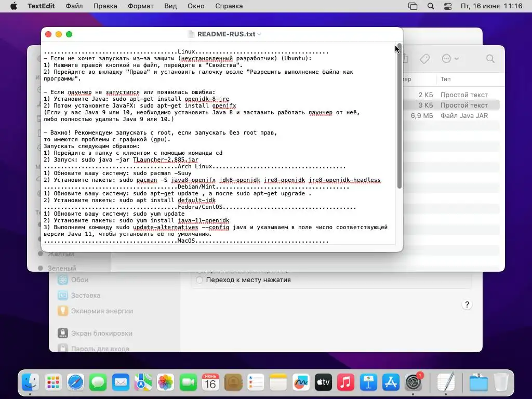Open Contacts app in the Dock
The width and height of the screenshot is (532, 399).
click(233, 383)
